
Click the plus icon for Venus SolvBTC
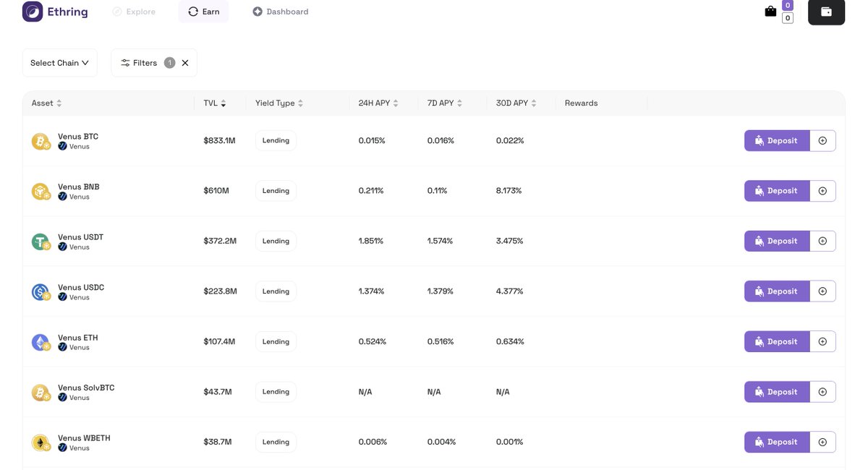point(822,392)
